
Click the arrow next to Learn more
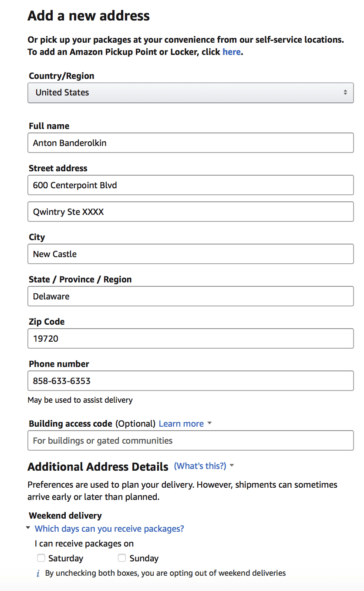209,423
